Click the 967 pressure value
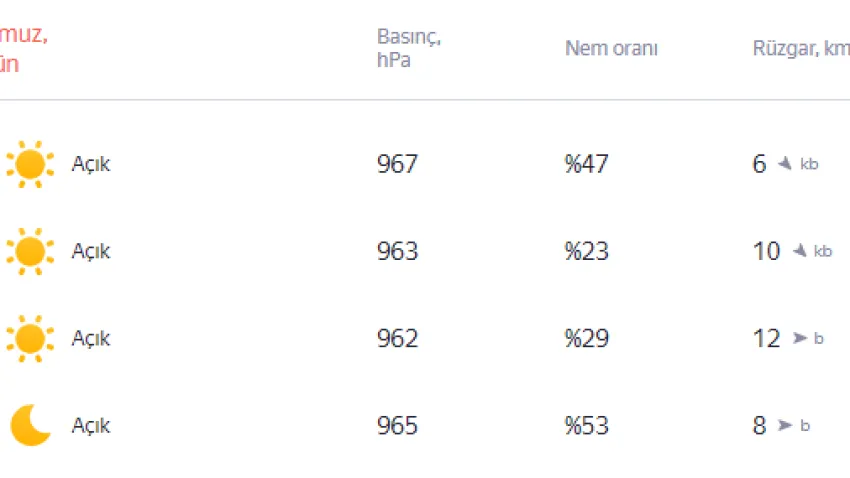Screen dimensions: 850x478 [x=397, y=164]
